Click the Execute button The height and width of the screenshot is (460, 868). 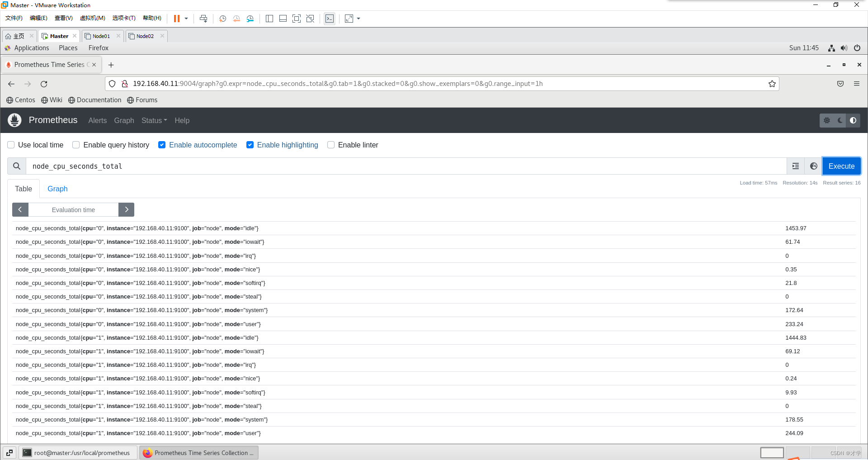pos(841,166)
